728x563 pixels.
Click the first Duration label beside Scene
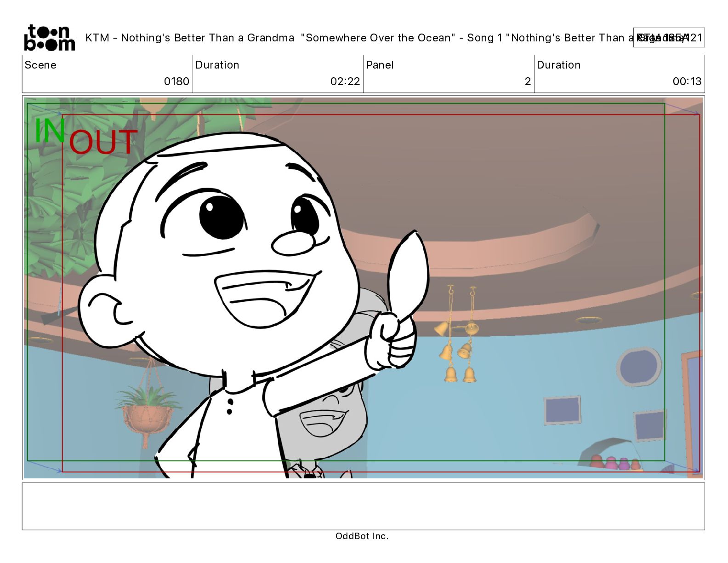click(x=217, y=65)
